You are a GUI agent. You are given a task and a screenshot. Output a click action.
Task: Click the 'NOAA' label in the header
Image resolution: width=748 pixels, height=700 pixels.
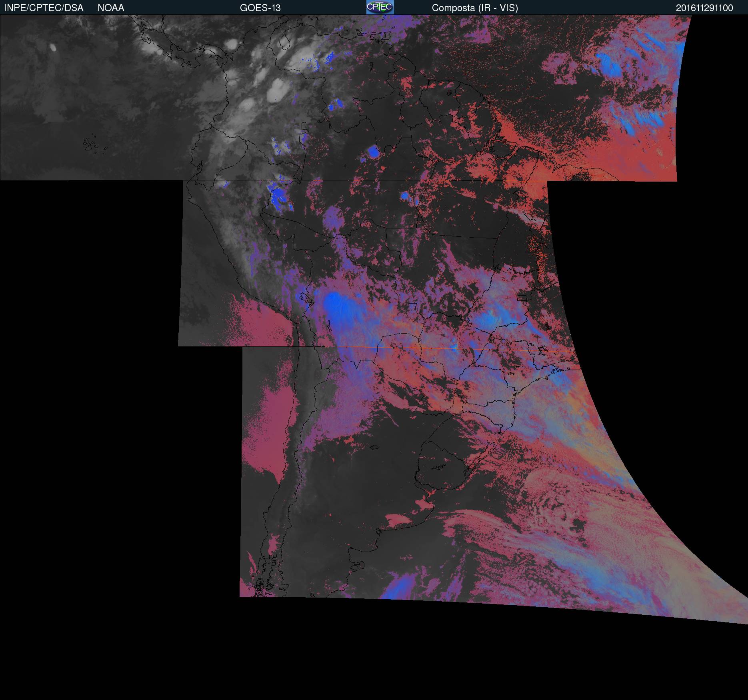[x=111, y=8]
